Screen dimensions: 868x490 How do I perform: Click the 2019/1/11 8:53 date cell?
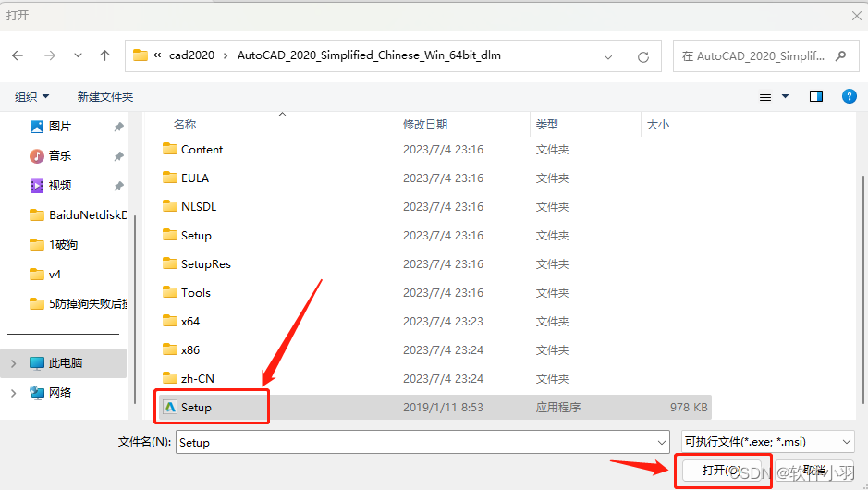443,408
